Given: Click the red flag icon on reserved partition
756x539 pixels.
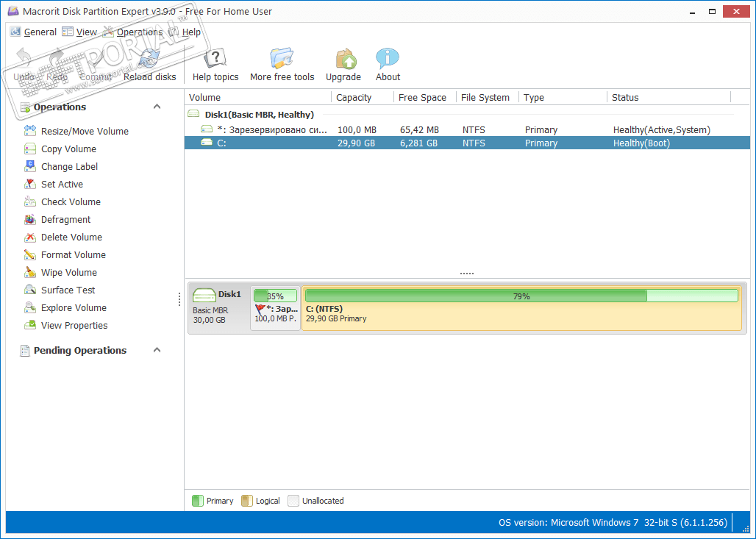Looking at the screenshot, I should click(260, 309).
